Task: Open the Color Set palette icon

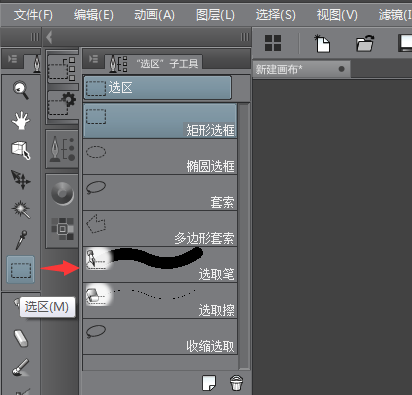Action: (62, 229)
